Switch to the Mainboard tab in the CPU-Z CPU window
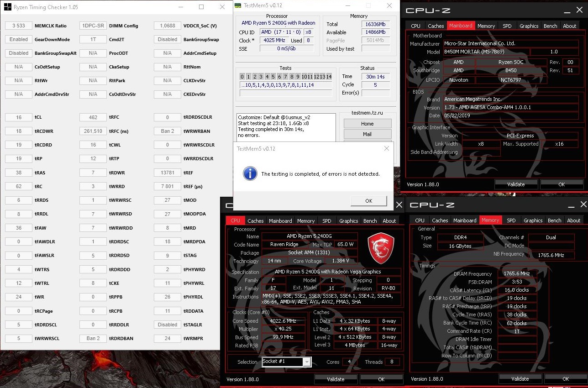Viewport: 588px width, 388px height. click(x=280, y=220)
